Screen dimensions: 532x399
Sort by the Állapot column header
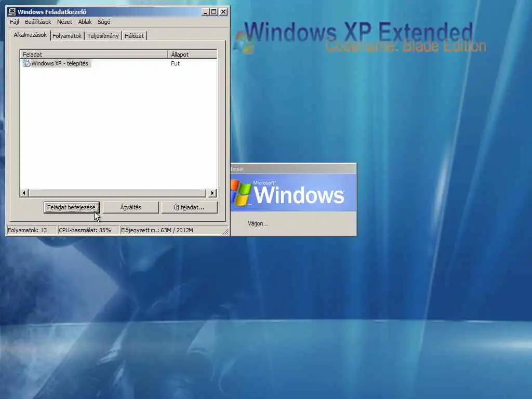tap(192, 54)
